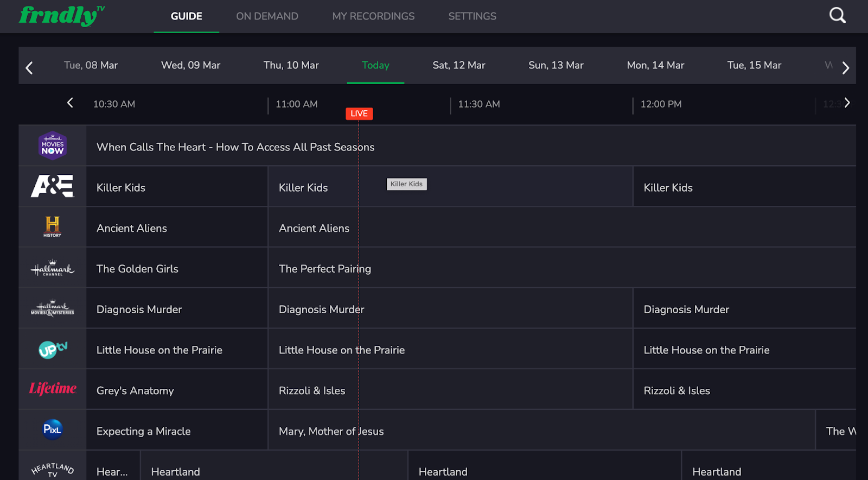
Task: Open Killer Kids at 11:00 AM
Action: [450, 186]
